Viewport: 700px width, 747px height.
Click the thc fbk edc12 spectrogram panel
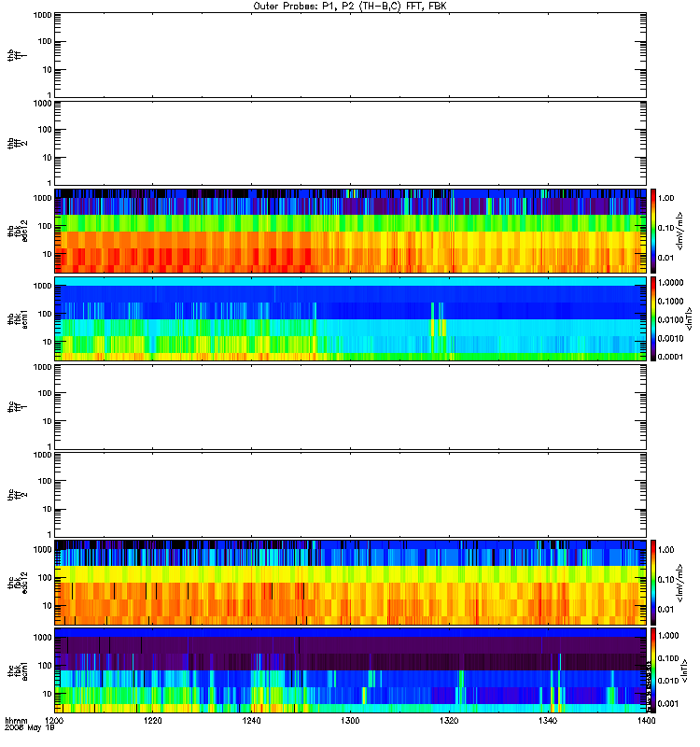click(351, 583)
